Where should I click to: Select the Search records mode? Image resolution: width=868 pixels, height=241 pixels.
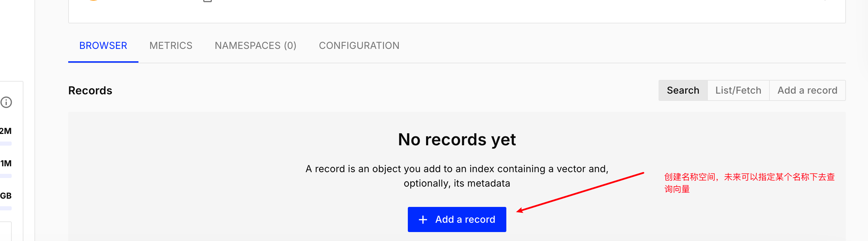pyautogui.click(x=683, y=90)
